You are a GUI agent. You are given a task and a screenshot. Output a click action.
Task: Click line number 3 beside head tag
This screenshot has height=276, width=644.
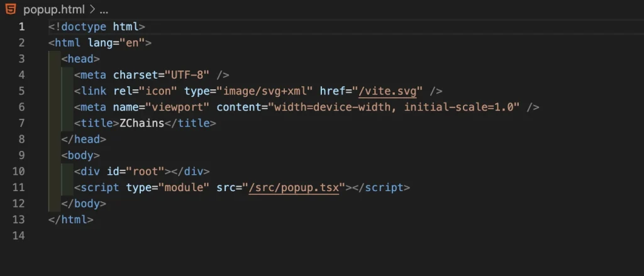22,59
